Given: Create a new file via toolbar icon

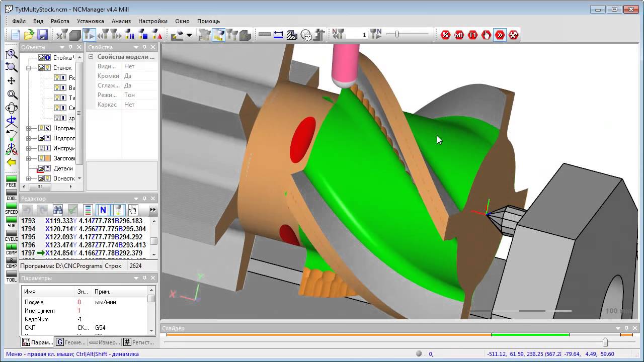Looking at the screenshot, I should [x=16, y=35].
